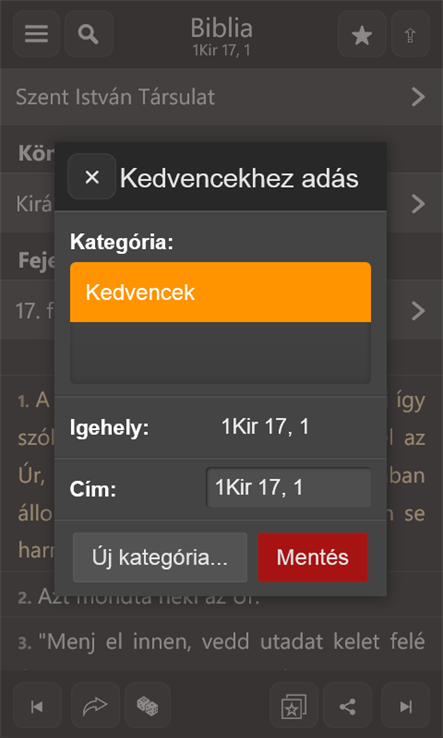Open the hamburger menu icon
Image resolution: width=443 pixels, height=738 pixels.
tap(36, 34)
